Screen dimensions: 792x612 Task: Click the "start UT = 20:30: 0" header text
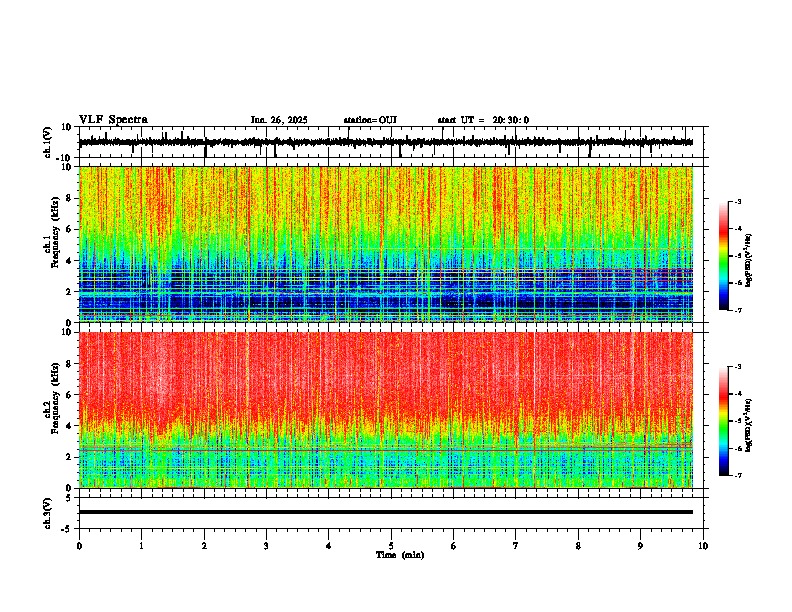[x=483, y=120]
